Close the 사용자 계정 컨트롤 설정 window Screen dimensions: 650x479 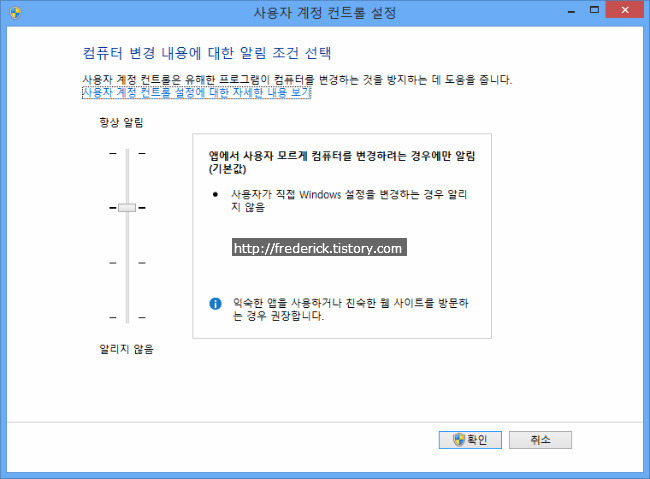(x=625, y=10)
